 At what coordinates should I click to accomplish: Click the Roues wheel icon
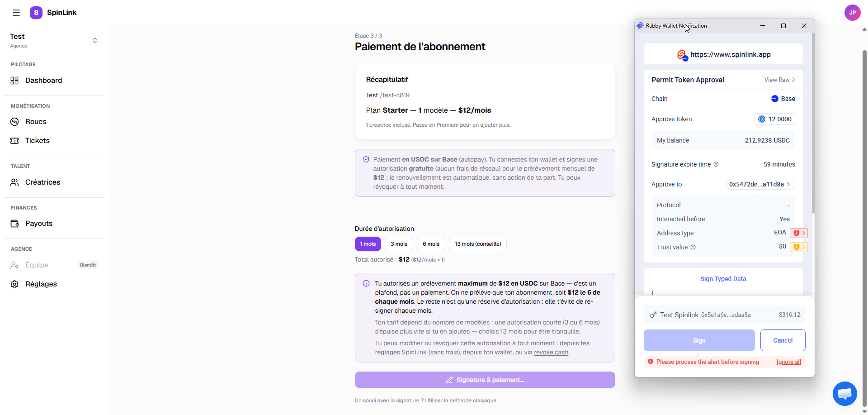point(14,122)
